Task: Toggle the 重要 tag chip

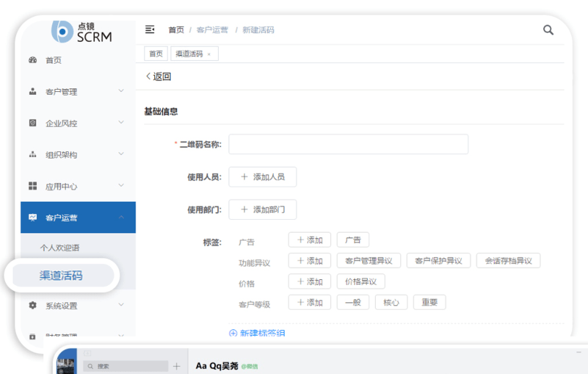Action: [x=429, y=302]
